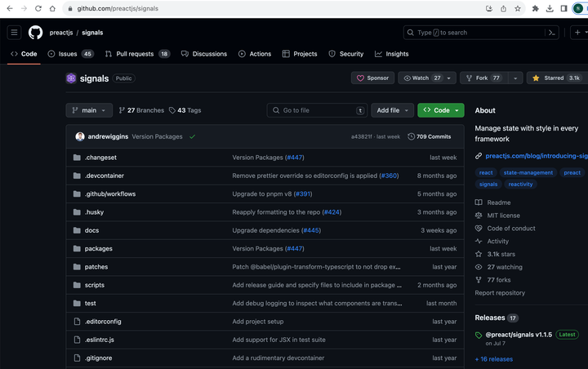Reload the page with the refresh icon
Screen dimensions: 588x369
click(38, 8)
